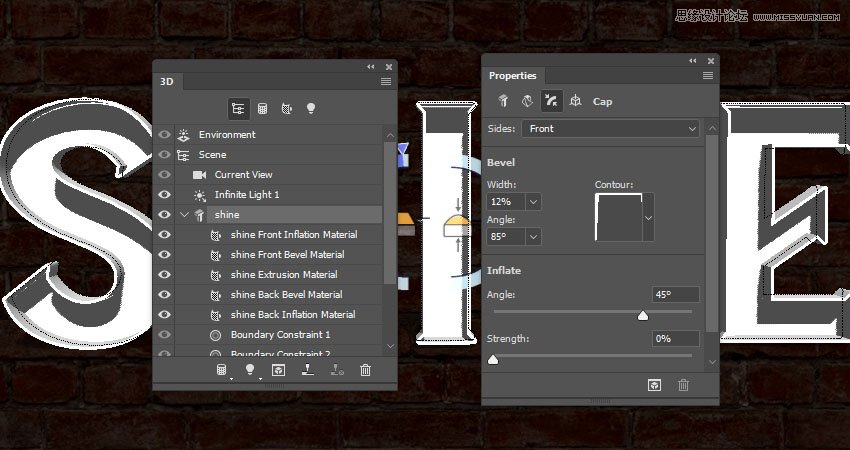Image resolution: width=850 pixels, height=450 pixels.
Task: Toggle visibility of Scene
Action: tap(164, 155)
